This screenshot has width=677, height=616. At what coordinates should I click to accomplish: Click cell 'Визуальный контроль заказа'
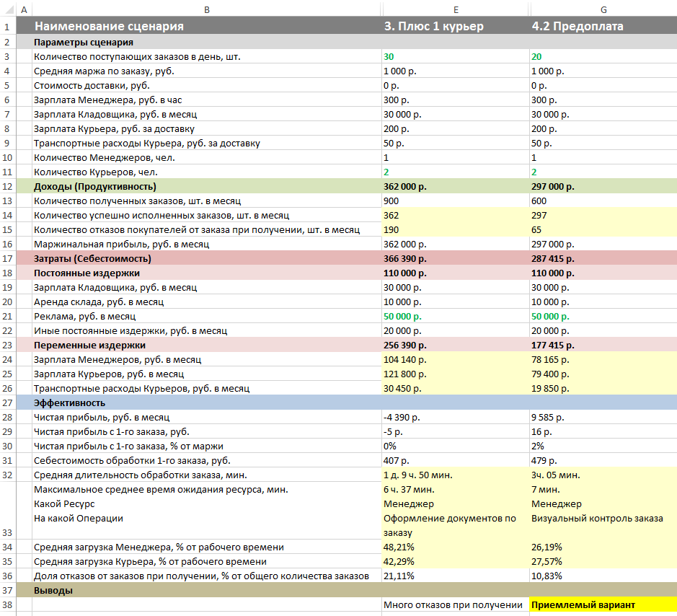click(597, 518)
